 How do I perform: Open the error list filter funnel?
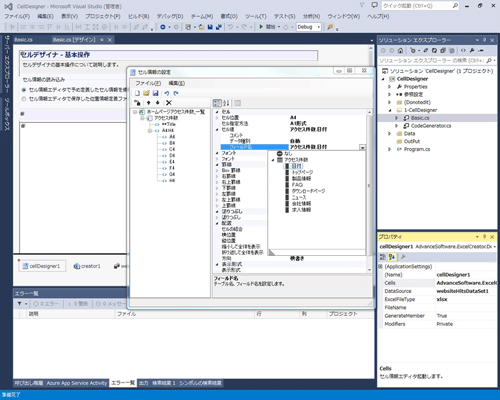click(x=21, y=304)
